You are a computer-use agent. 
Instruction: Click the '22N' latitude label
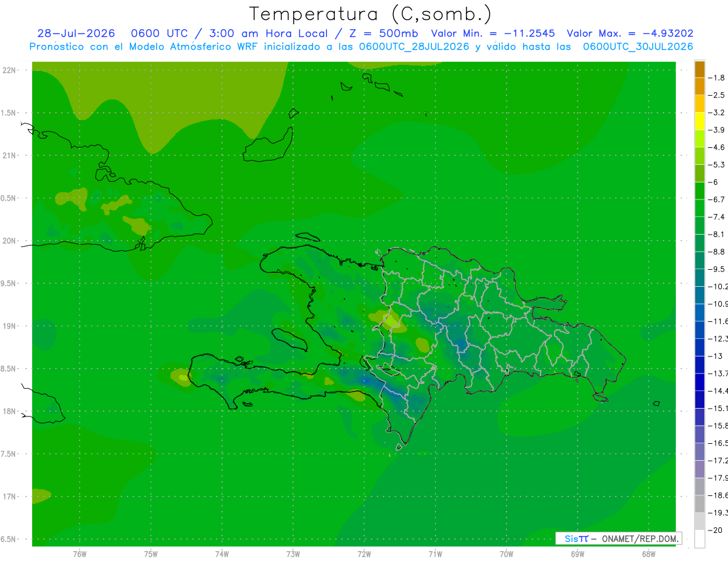(x=10, y=70)
